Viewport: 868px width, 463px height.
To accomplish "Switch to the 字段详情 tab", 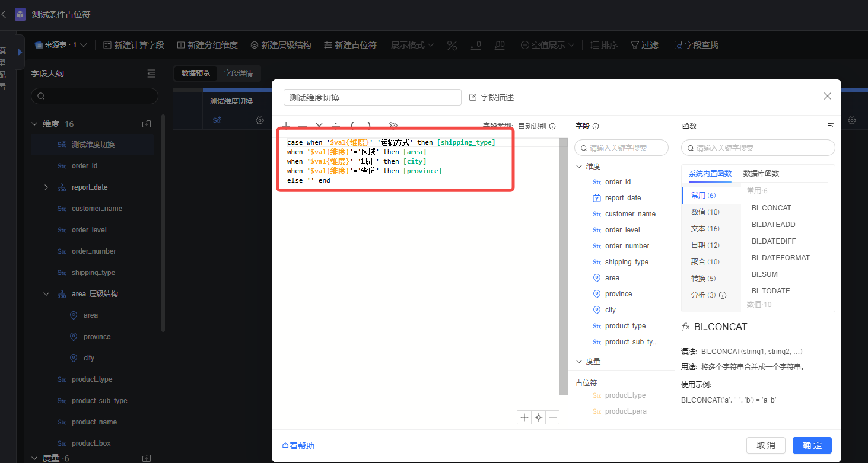I will [238, 74].
